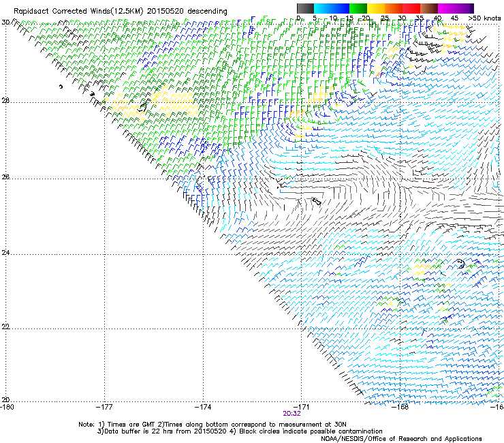Click the black contamination circle near 24N east edge

pyautogui.click(x=460, y=264)
